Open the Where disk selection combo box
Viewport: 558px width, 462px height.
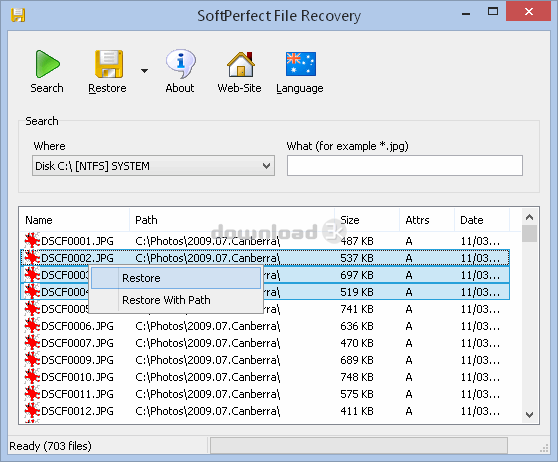click(x=153, y=166)
